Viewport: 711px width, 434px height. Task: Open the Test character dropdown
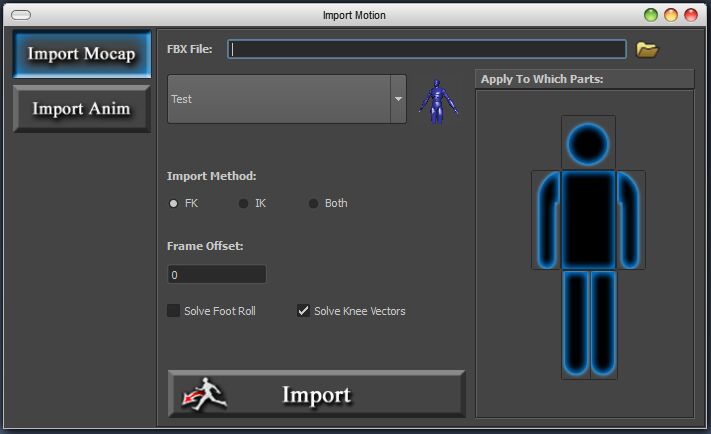point(287,99)
